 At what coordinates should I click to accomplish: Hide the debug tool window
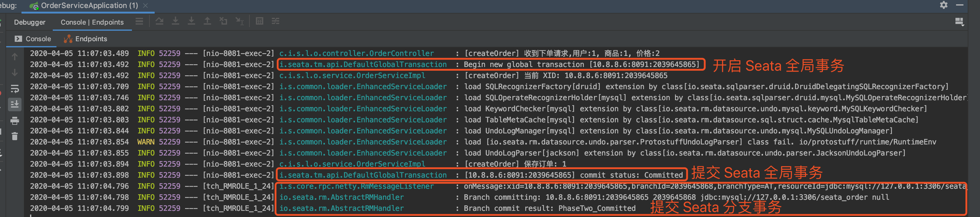coord(960,5)
